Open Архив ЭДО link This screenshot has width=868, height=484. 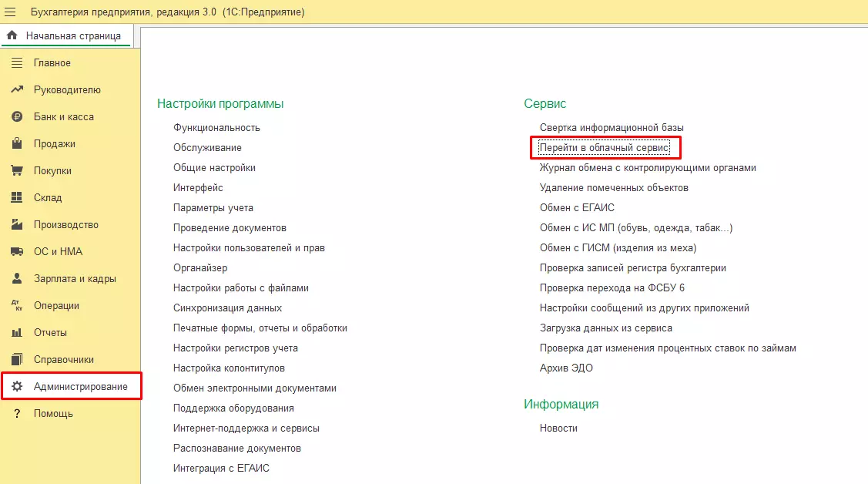[566, 368]
